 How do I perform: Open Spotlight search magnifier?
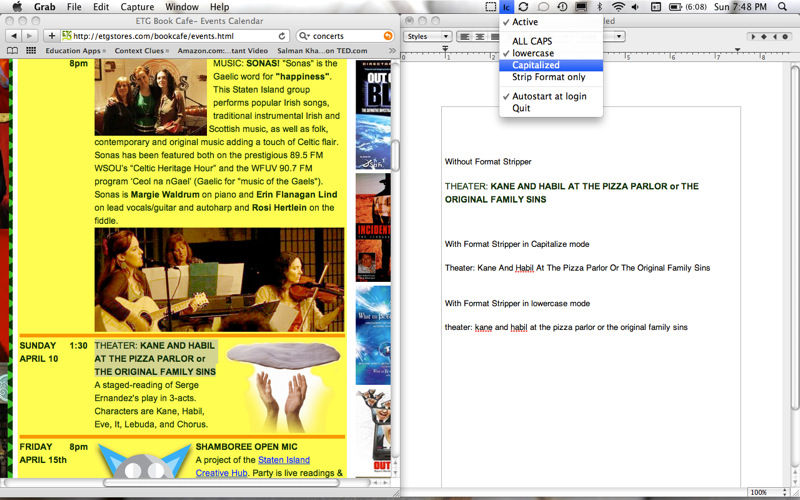(x=783, y=7)
